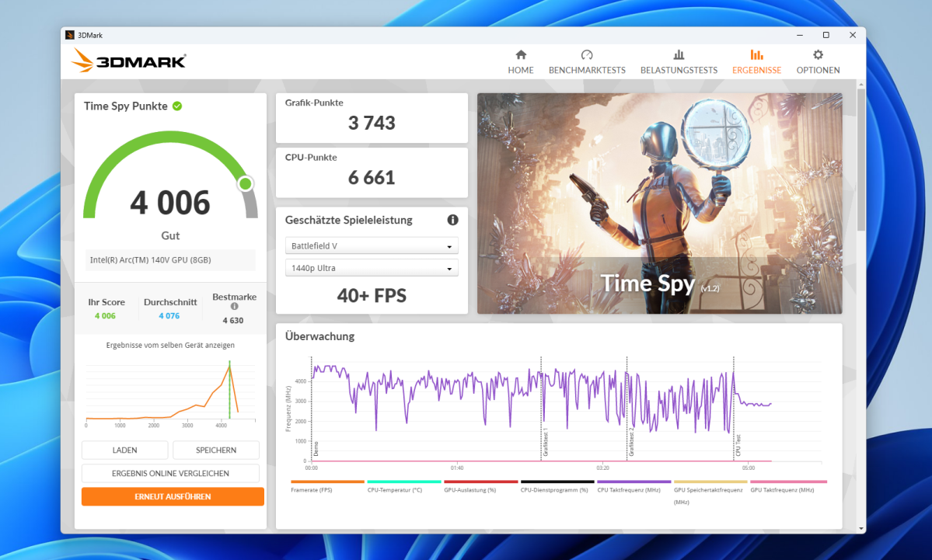Screen dimensions: 932x560
Task: Click the Durchschnitt value 4 076
Action: [x=169, y=316]
